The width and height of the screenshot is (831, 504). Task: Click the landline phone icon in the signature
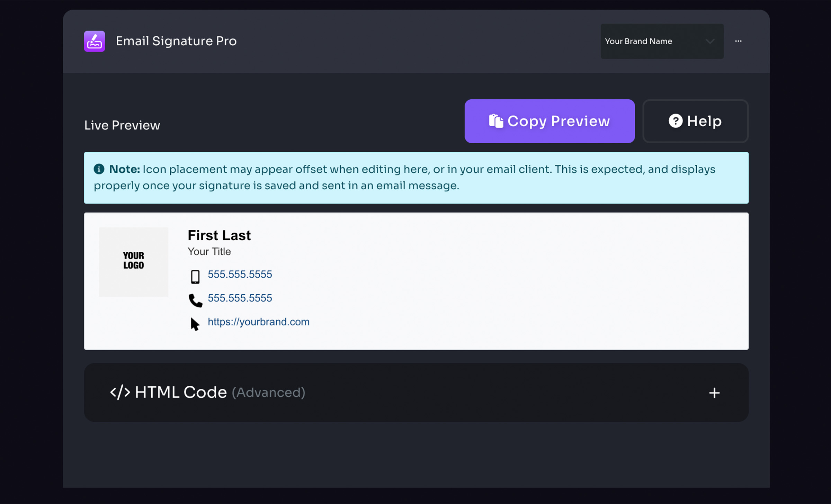pyautogui.click(x=195, y=300)
